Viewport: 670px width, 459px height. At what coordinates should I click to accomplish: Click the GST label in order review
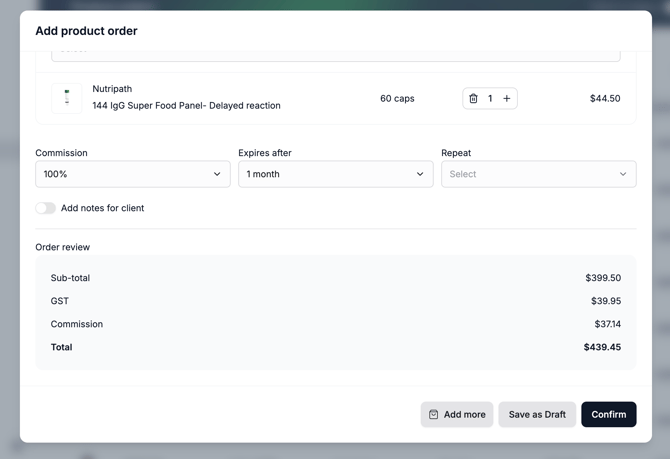coord(59,301)
